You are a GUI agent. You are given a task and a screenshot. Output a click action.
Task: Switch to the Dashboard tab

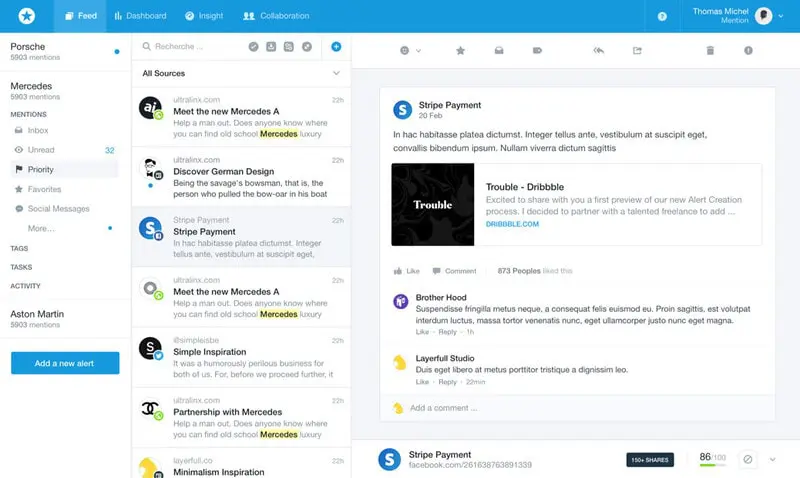coord(140,16)
